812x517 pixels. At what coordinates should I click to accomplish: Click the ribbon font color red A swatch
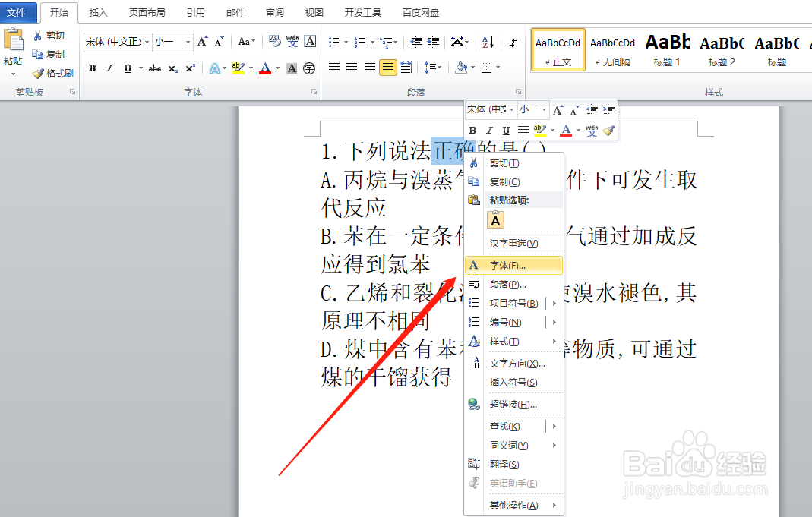265,68
